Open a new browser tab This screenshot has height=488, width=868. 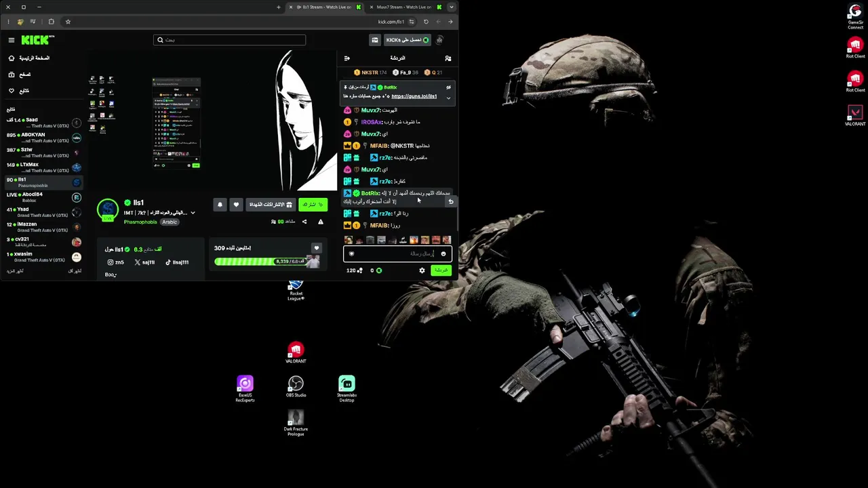click(x=279, y=7)
